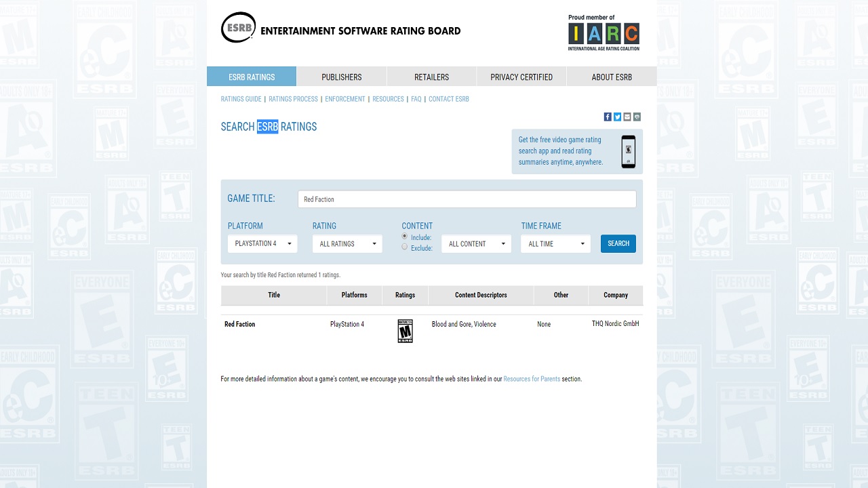
Task: Click the gray-green share icon after email
Action: [x=637, y=117]
